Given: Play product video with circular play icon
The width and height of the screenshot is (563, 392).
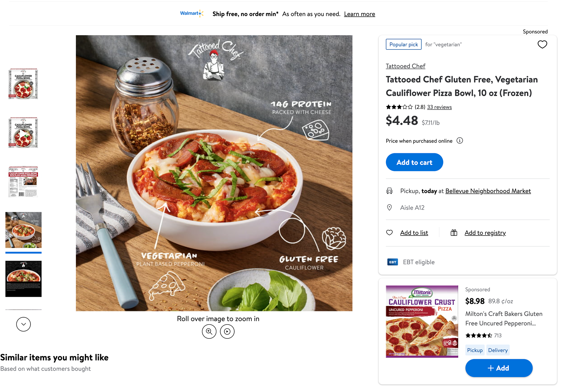Looking at the screenshot, I should point(227,331).
